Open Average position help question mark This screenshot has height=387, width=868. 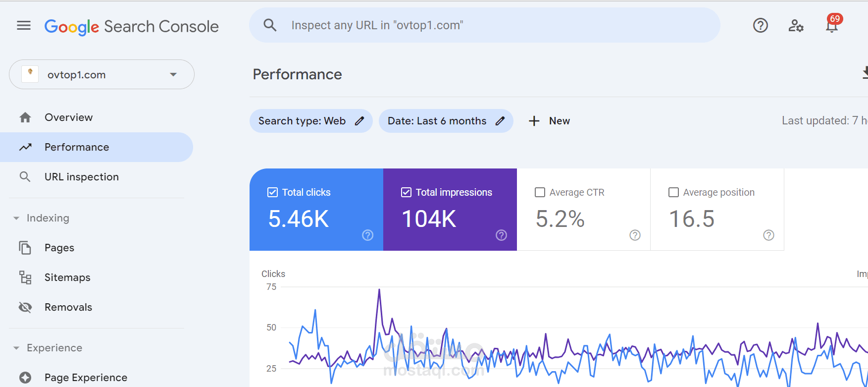769,235
